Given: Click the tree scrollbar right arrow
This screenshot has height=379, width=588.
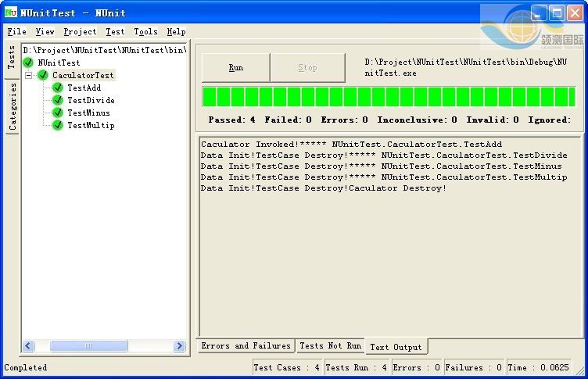Looking at the screenshot, I should [179, 345].
